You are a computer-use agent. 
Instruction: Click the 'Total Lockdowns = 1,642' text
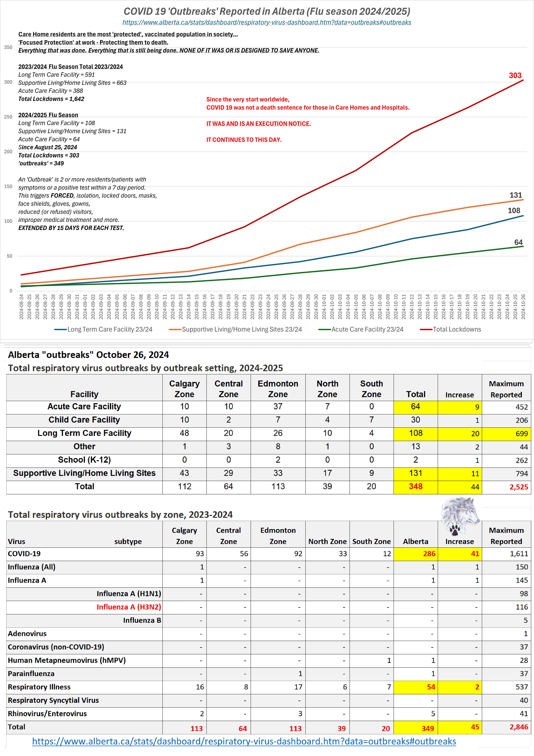[51, 99]
